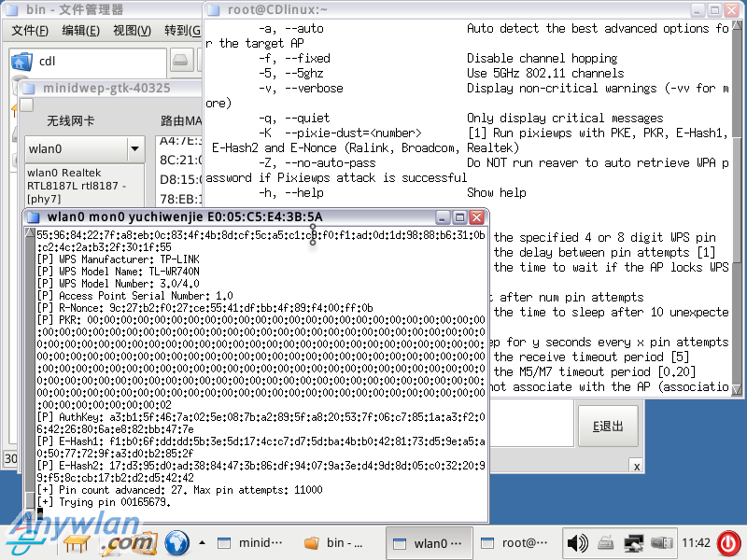
Task: Click the 'WPS Manufacturer: TP-LINK' line
Action: point(119,259)
